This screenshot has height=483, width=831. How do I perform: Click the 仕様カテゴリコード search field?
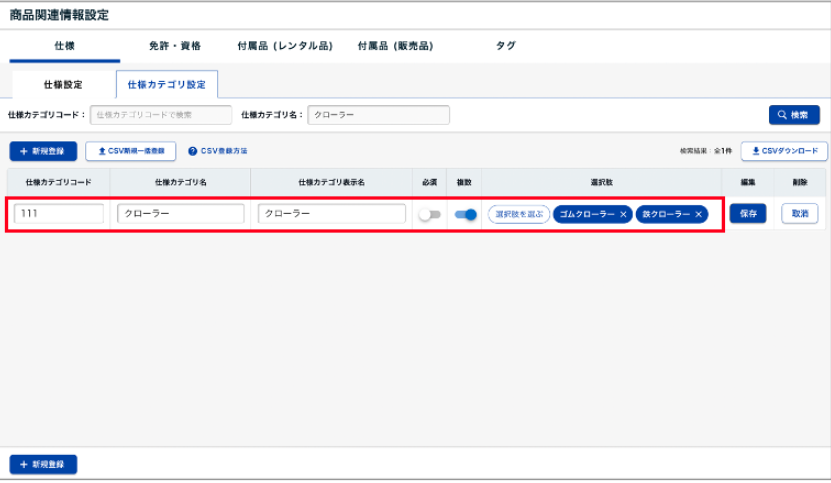point(161,115)
